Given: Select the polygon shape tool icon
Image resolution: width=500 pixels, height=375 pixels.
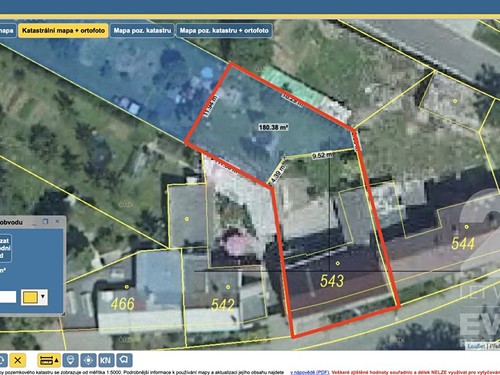Looking at the screenshot, I should click(124, 360).
